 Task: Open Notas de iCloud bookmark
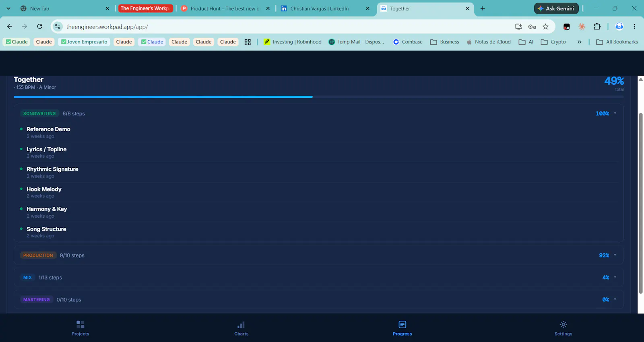[x=489, y=42]
